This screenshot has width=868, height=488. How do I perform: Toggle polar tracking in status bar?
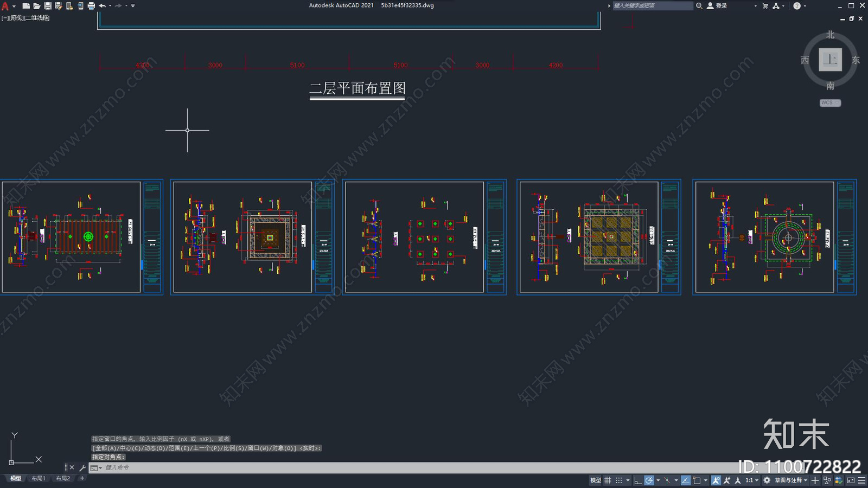coord(649,480)
